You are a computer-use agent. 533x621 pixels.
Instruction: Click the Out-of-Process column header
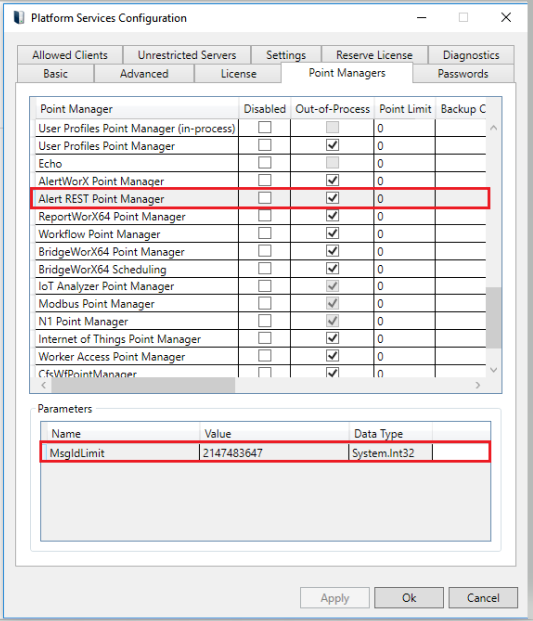332,109
